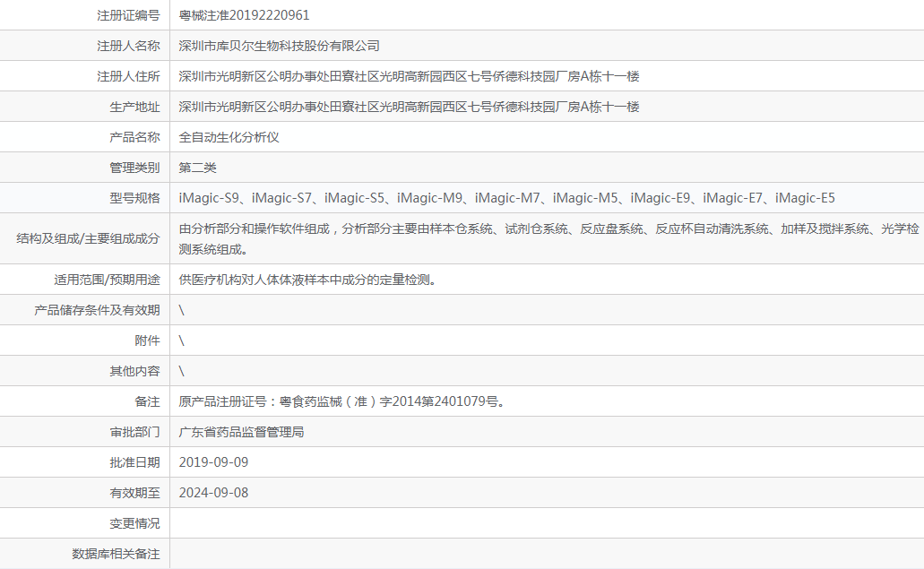Click the 审批部门 label
The width and height of the screenshot is (924, 569).
(x=135, y=432)
